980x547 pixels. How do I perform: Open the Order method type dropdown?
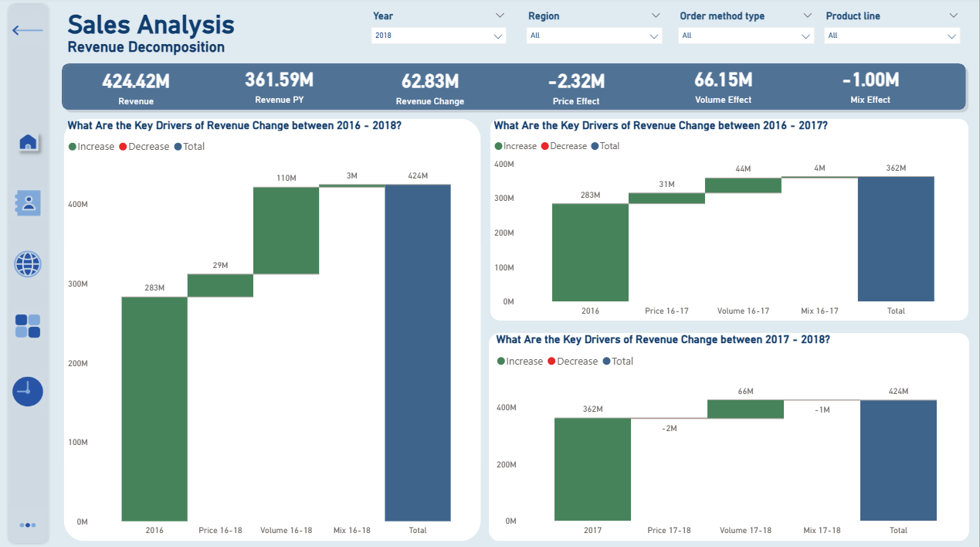click(x=746, y=36)
